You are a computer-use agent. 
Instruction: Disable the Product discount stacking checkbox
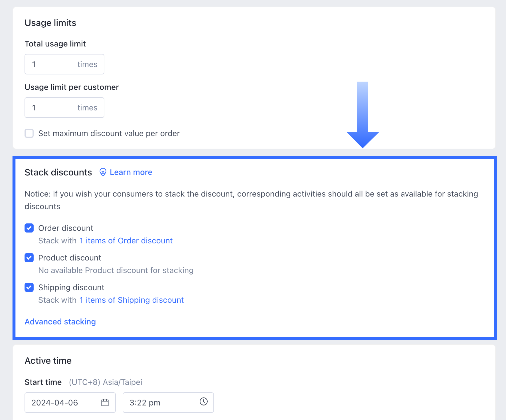(29, 258)
